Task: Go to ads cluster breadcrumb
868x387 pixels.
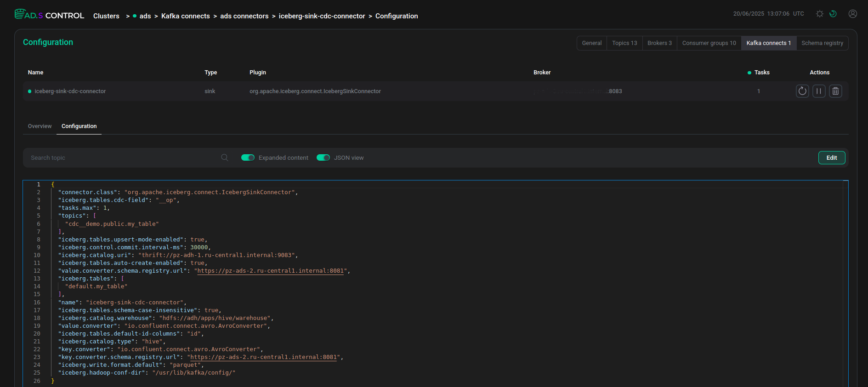Action: tap(145, 16)
